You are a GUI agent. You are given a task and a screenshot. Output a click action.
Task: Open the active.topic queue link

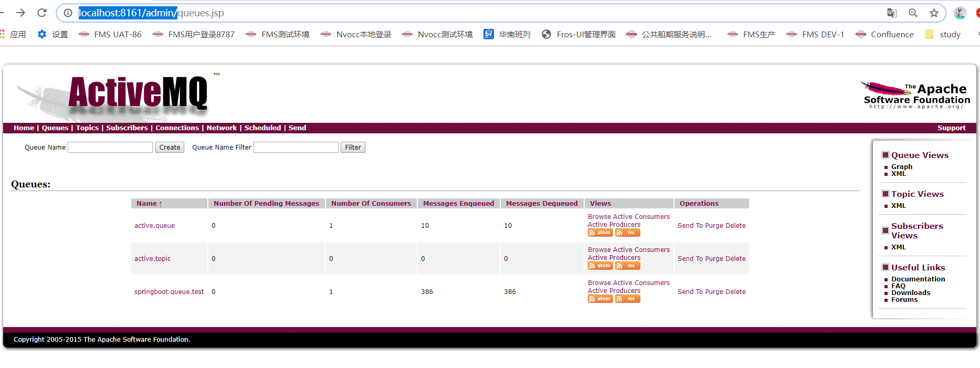click(152, 259)
